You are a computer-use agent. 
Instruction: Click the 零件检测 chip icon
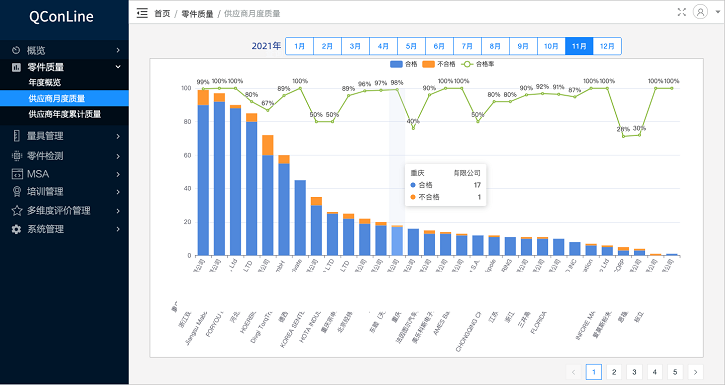pyautogui.click(x=17, y=156)
